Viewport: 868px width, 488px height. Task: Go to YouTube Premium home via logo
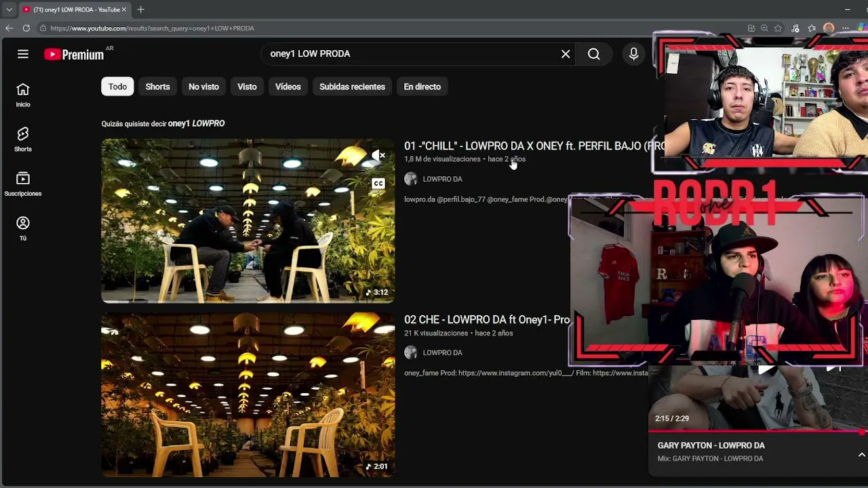tap(74, 55)
